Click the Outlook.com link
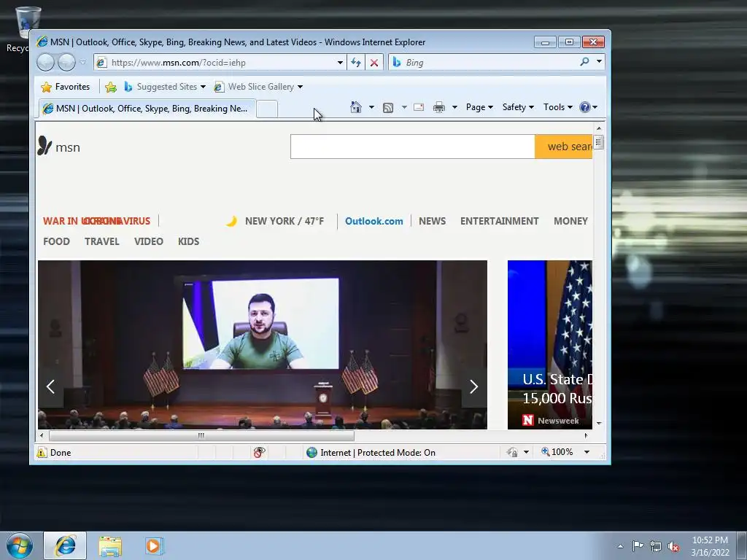 click(374, 221)
